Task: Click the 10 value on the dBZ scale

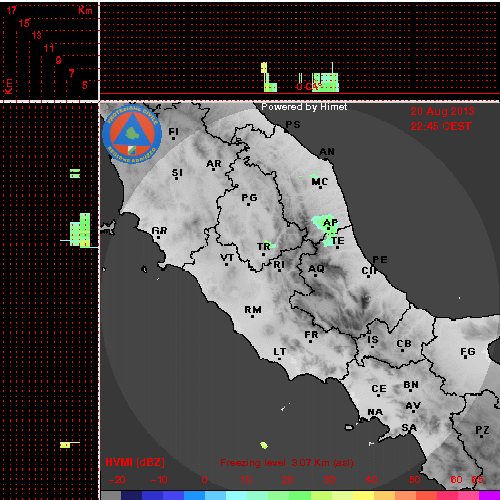Action: (246, 480)
